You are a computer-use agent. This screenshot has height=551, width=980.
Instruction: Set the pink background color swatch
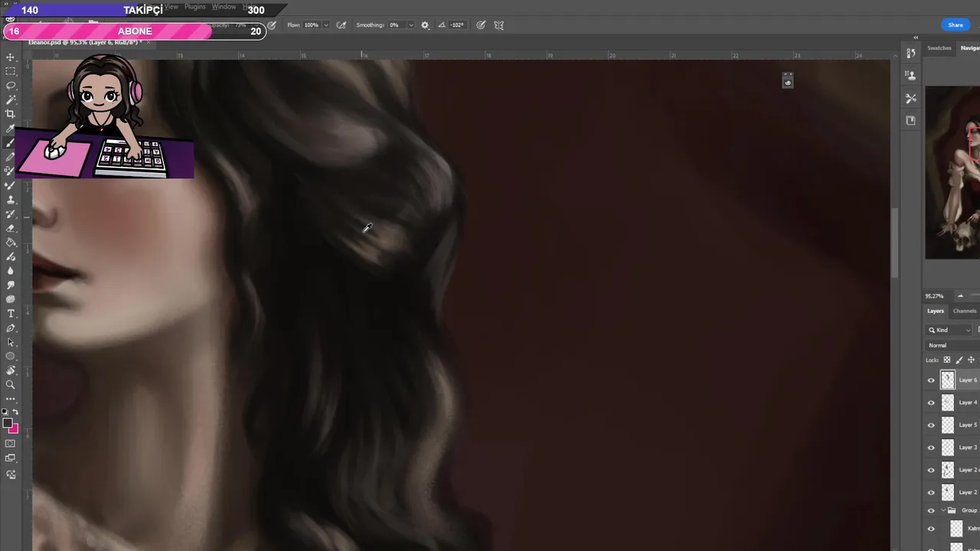point(14,429)
